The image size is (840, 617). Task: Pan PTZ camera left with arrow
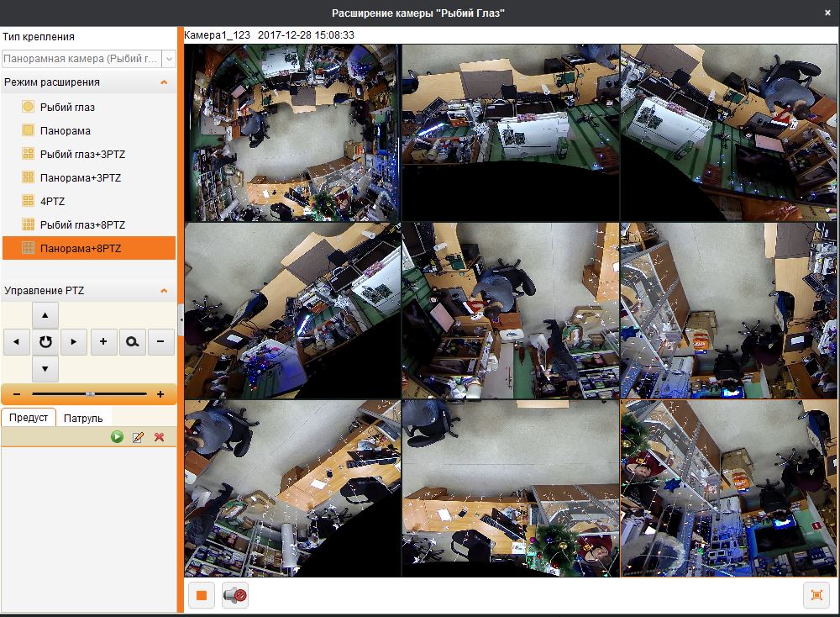pyautogui.click(x=17, y=341)
